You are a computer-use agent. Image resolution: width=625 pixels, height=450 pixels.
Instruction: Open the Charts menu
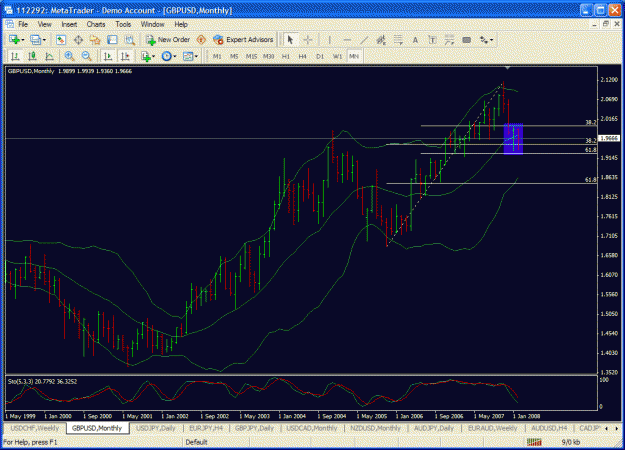(x=96, y=24)
